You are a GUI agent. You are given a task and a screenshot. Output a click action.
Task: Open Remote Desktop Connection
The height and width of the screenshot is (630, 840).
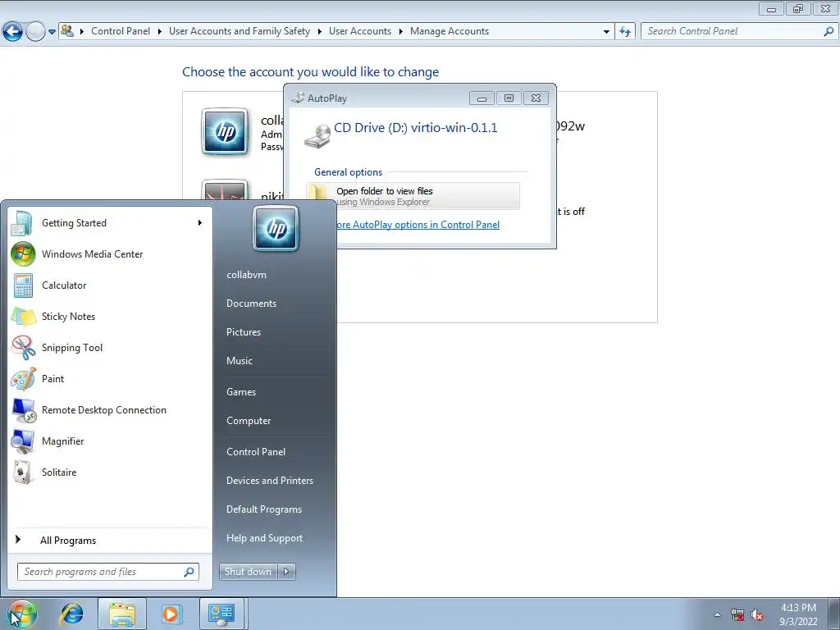(110, 410)
